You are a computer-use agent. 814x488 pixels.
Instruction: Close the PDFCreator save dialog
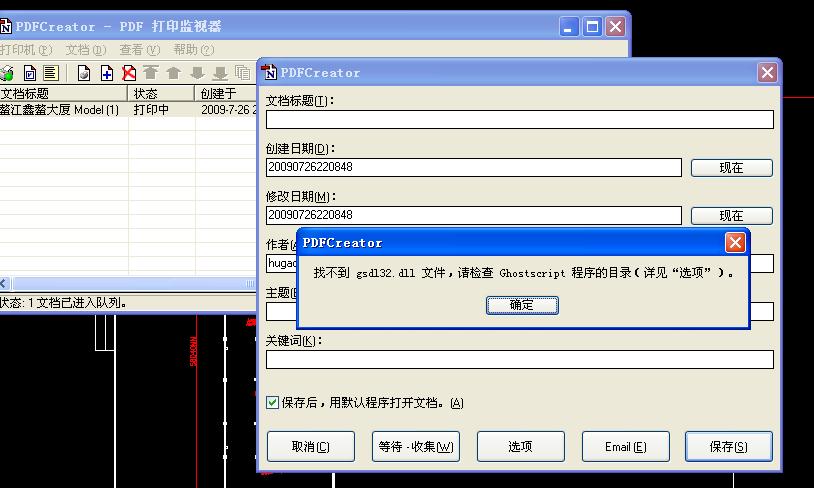click(x=767, y=72)
